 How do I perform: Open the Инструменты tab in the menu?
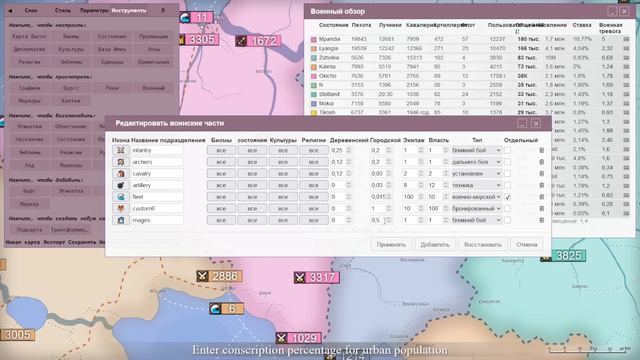[x=129, y=11]
